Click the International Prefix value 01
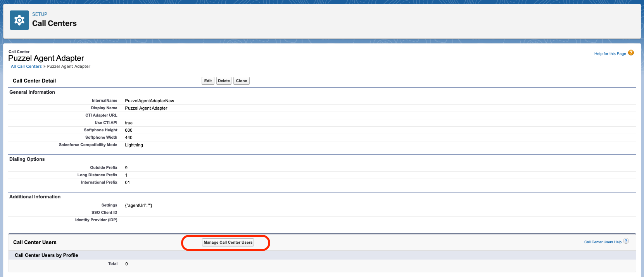This screenshot has width=644, height=277. point(127,183)
